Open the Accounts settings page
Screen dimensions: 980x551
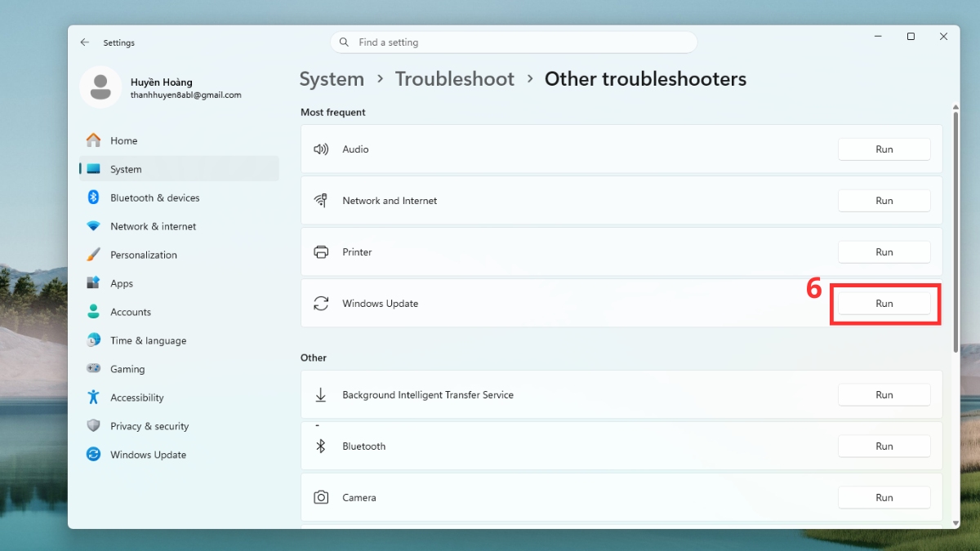179,312
